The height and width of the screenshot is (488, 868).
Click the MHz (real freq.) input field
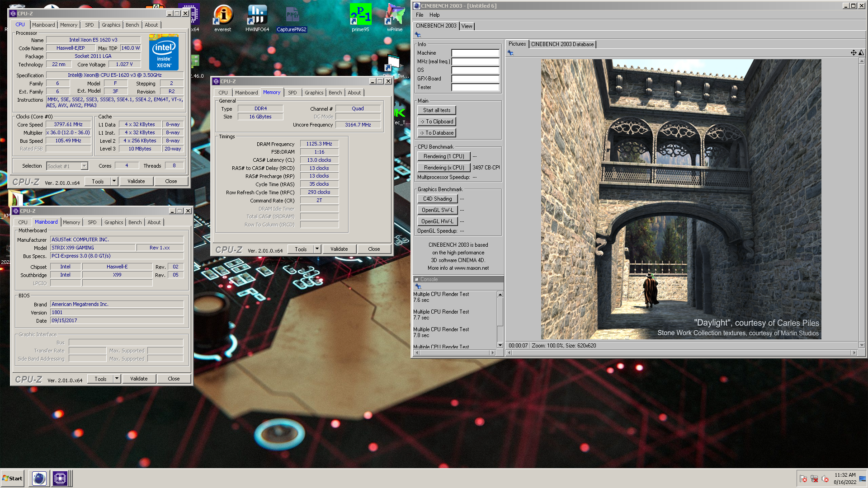(475, 61)
